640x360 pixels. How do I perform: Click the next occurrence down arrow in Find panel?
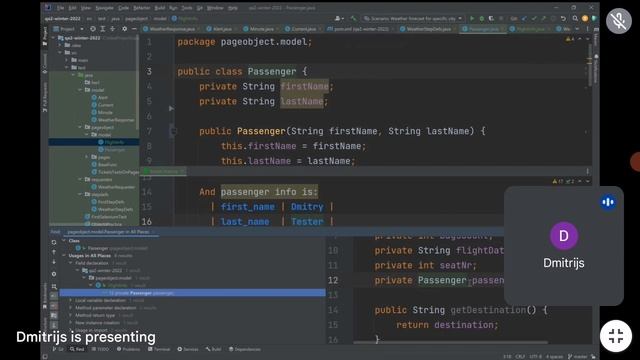click(54, 262)
